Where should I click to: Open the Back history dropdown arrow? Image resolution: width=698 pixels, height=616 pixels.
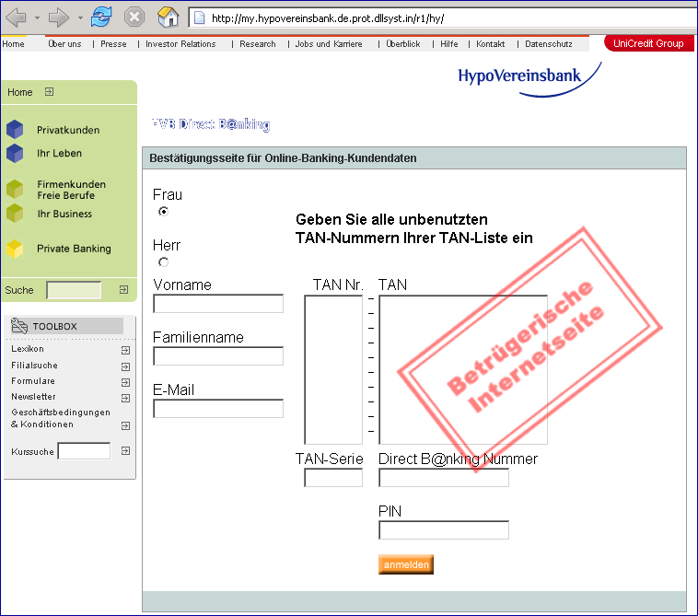38,18
